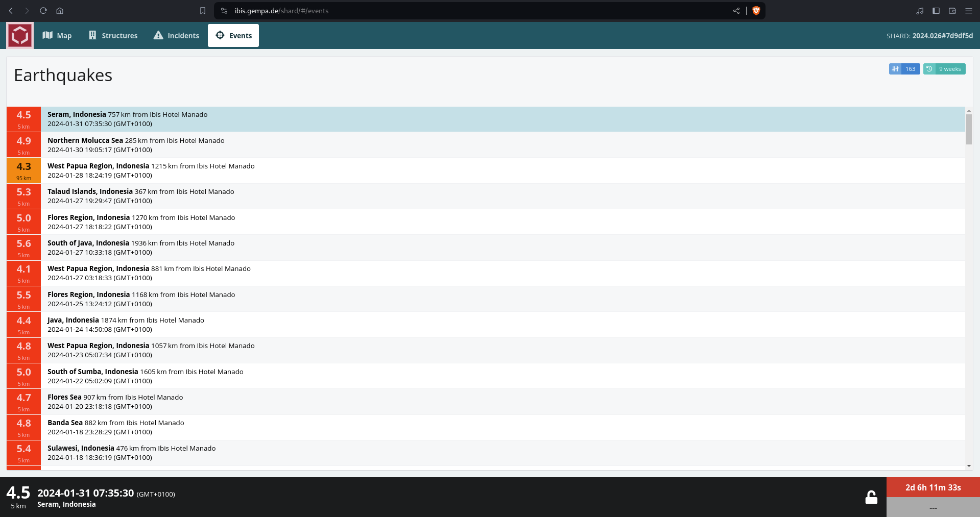Screen dimensions: 980x517
Task: Open the Map tab
Action: click(57, 35)
